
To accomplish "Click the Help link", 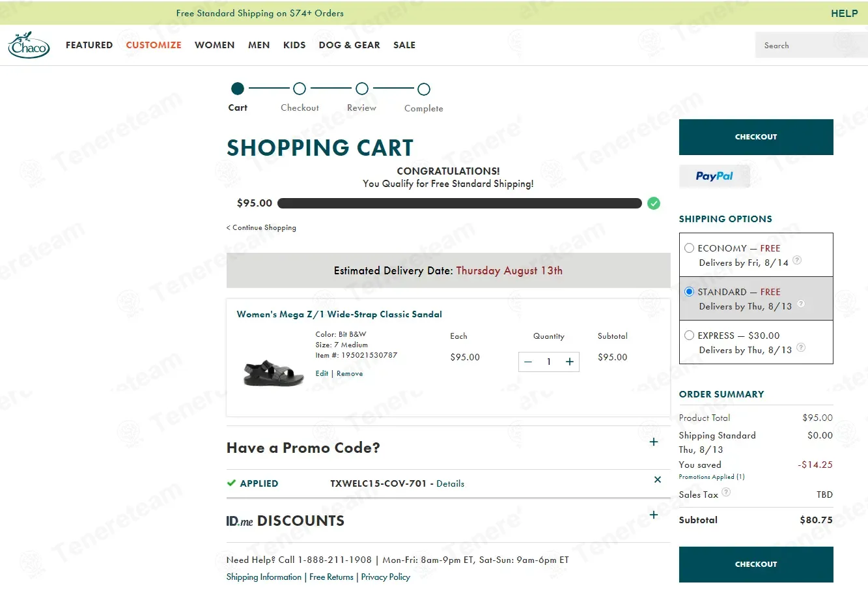I will point(845,13).
